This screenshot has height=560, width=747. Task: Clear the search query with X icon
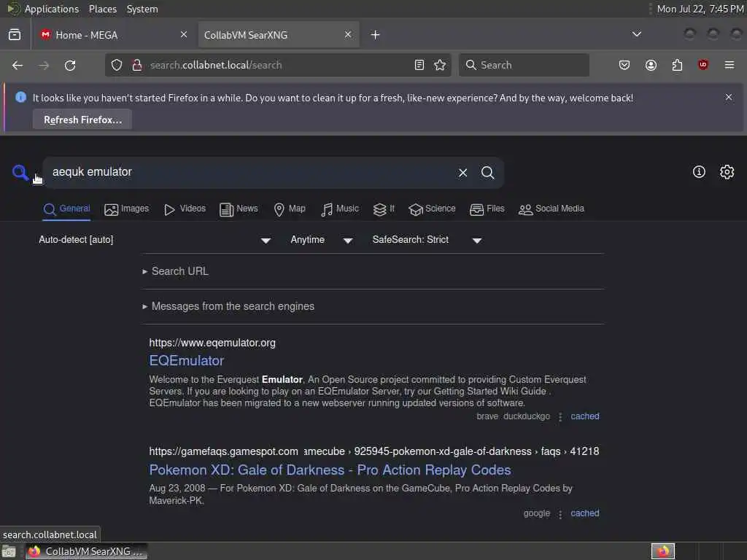coord(462,172)
